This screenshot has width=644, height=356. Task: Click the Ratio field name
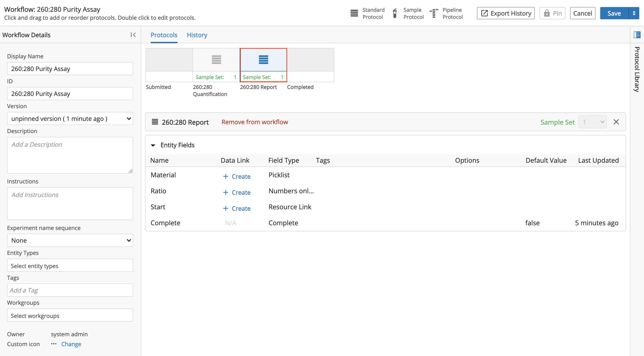pos(158,191)
